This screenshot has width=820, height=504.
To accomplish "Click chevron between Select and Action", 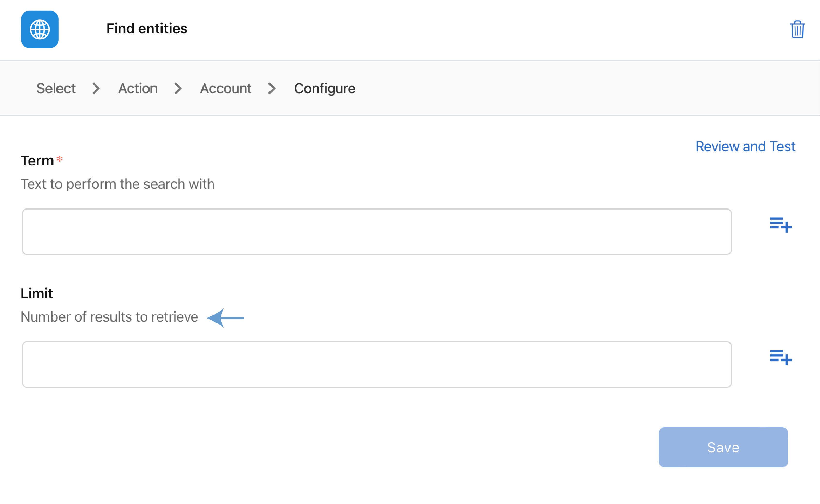I will pyautogui.click(x=96, y=88).
